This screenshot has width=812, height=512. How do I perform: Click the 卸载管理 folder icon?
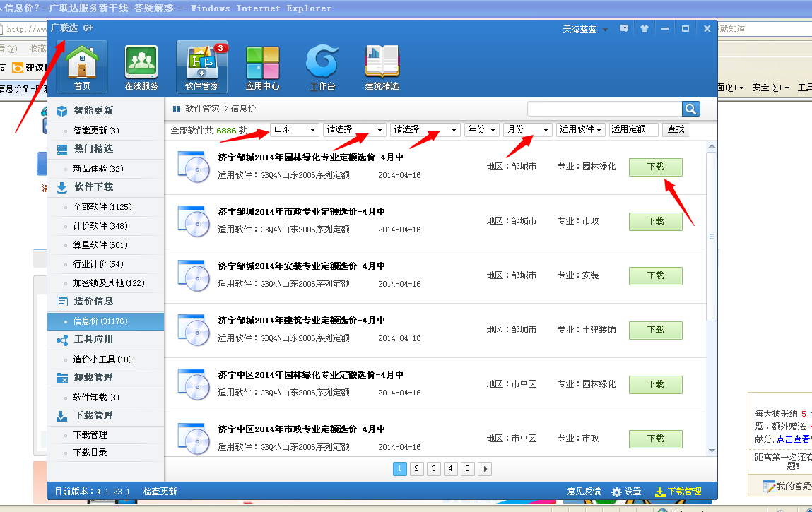(62, 378)
